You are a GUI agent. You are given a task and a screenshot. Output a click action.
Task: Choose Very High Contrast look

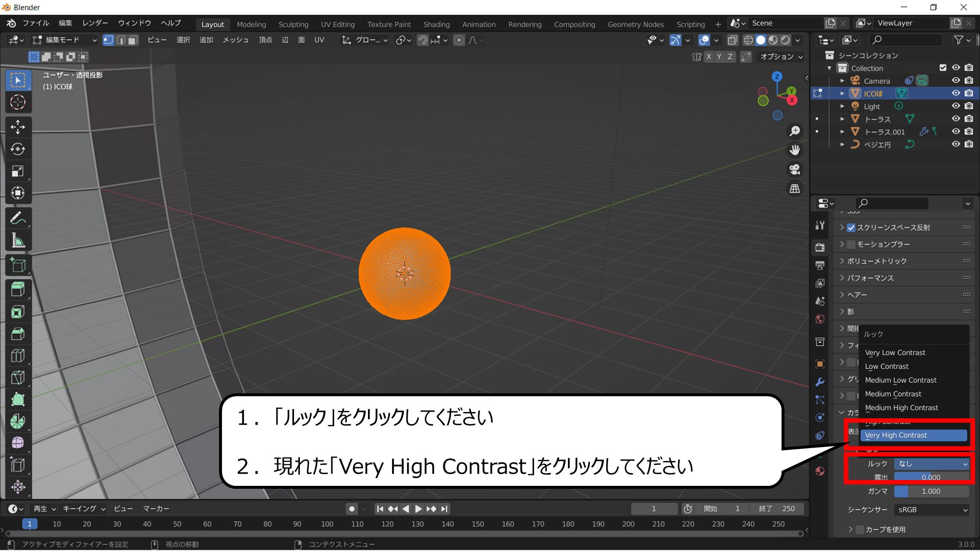click(x=914, y=435)
